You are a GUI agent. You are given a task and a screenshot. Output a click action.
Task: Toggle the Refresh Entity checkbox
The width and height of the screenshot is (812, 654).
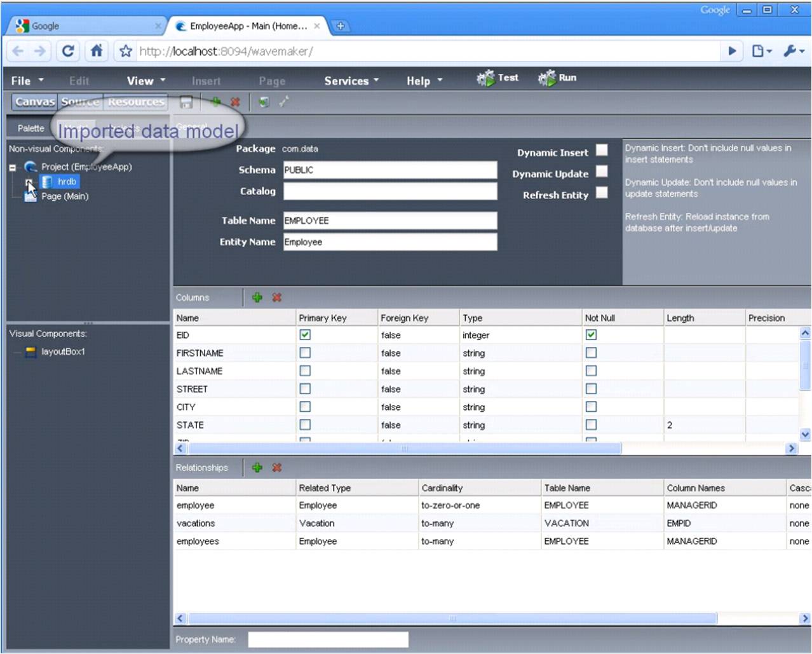(x=602, y=192)
